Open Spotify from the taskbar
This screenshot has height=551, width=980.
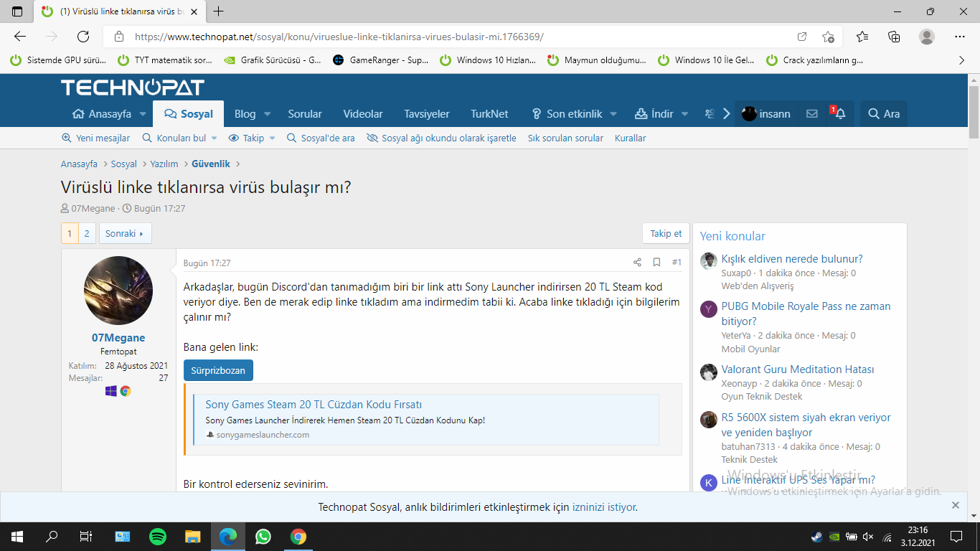click(x=158, y=536)
